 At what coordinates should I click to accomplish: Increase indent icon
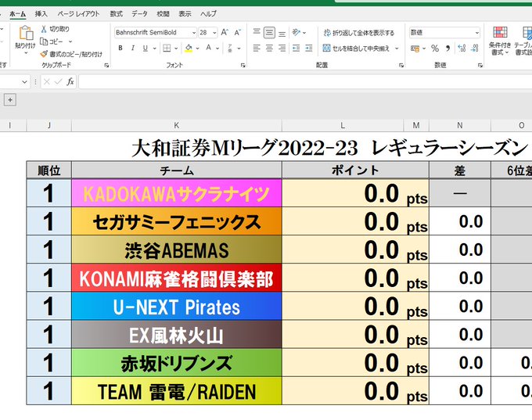[309, 48]
